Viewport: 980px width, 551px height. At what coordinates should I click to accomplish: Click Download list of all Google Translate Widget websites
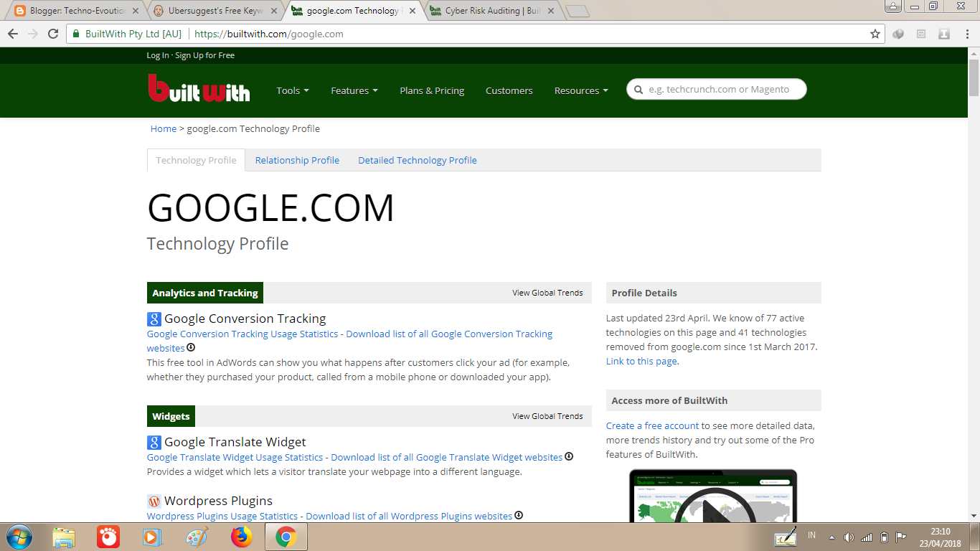pos(447,457)
